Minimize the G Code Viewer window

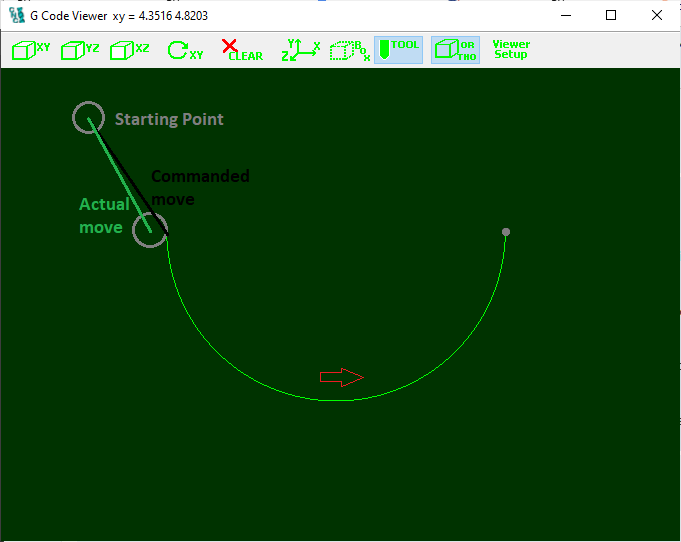565,16
